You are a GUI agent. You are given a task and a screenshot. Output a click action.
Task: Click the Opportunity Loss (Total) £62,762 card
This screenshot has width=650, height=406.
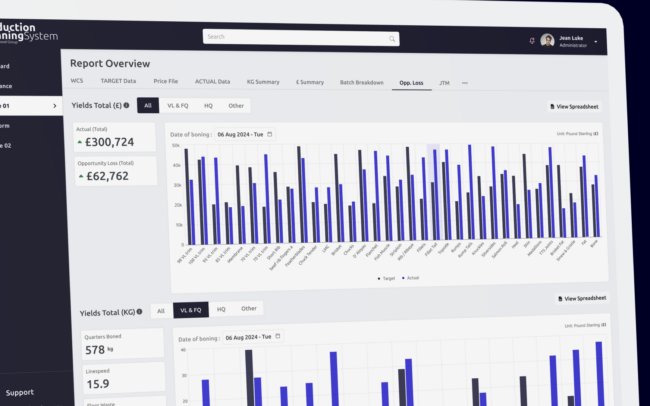[x=116, y=171]
